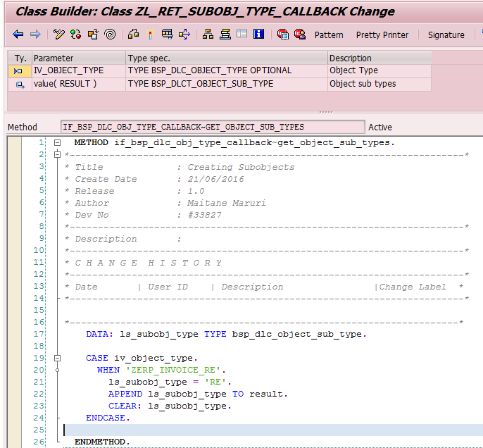Click the author name Maitane Maruri
This screenshot has height=448, width=483.
(x=227, y=203)
